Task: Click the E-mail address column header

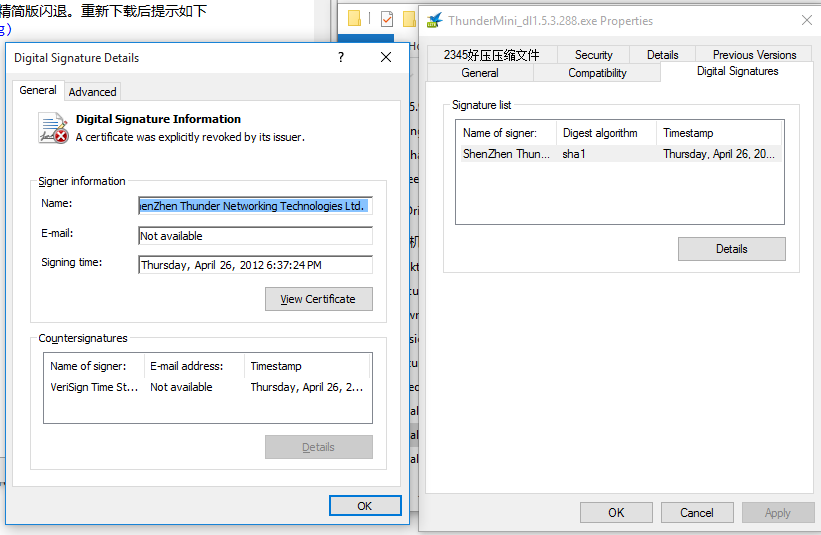Action: 194,366
